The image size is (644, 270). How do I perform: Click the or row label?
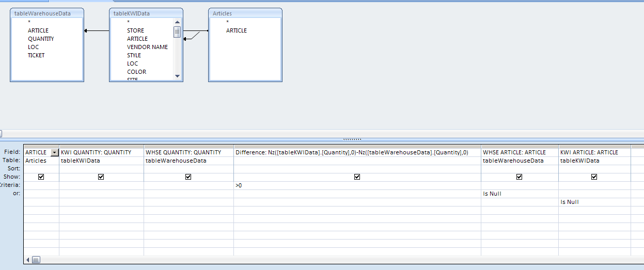pyautogui.click(x=17, y=194)
